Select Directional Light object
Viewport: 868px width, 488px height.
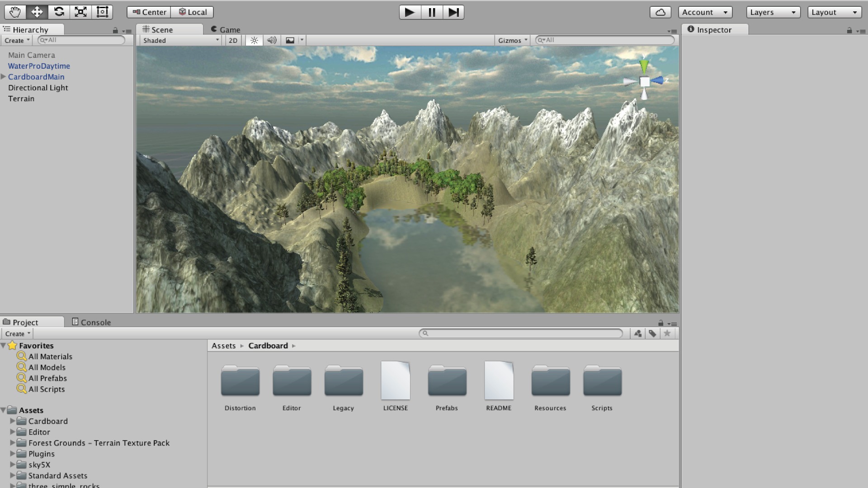pyautogui.click(x=38, y=88)
